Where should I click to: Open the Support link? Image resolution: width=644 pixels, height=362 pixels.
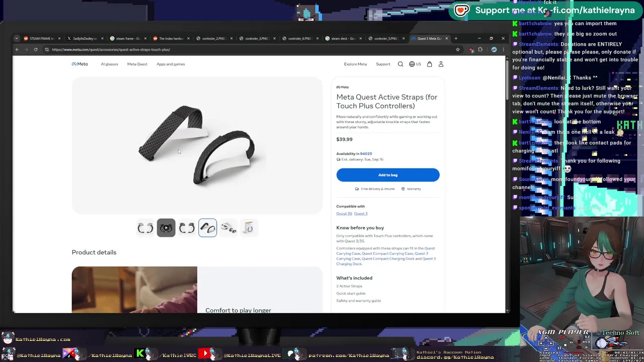pyautogui.click(x=383, y=64)
